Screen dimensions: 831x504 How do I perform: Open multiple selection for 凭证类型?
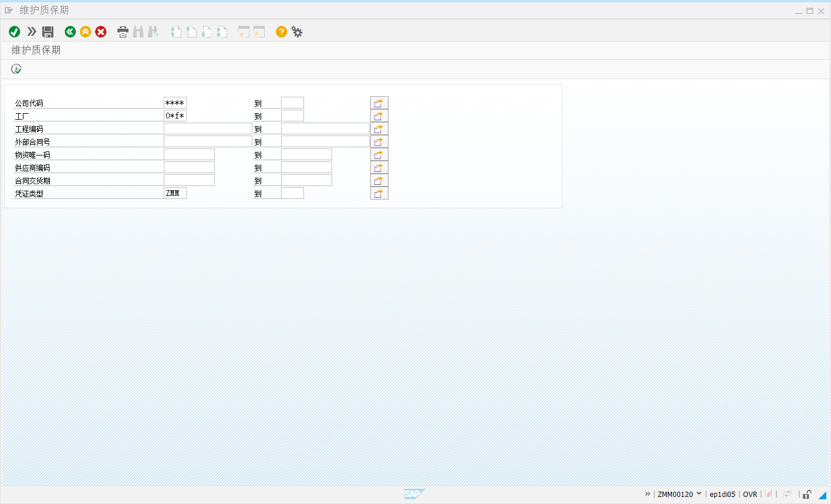tap(379, 194)
